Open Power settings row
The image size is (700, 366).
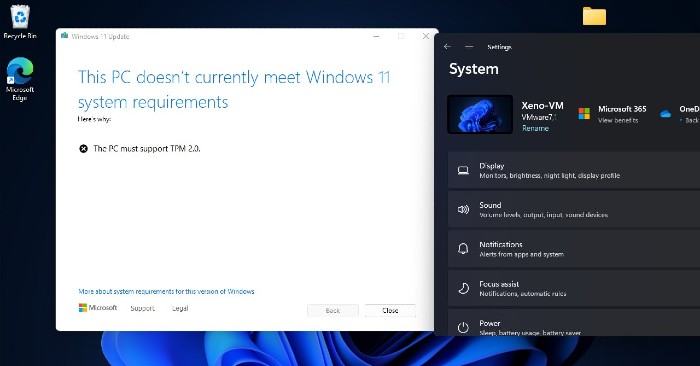pyautogui.click(x=574, y=324)
